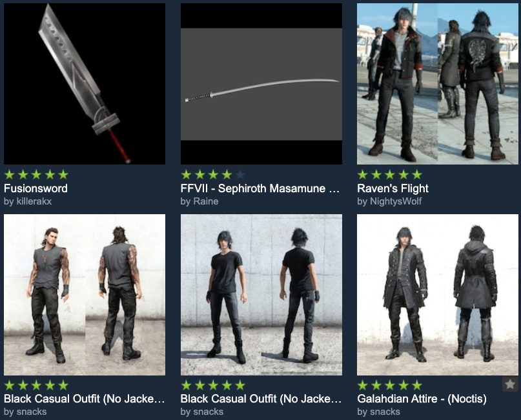This screenshot has height=420, width=521.
Task: Click the favorite star icon on Galahdian Attire
Action: pos(510,384)
